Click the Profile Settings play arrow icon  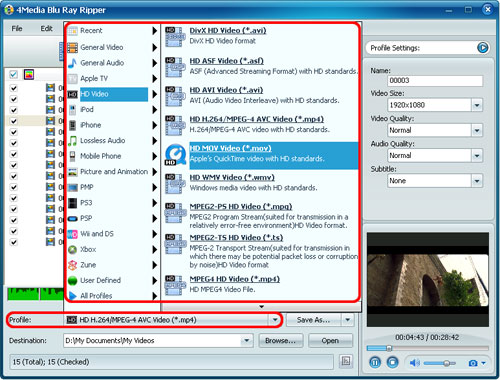[482, 48]
